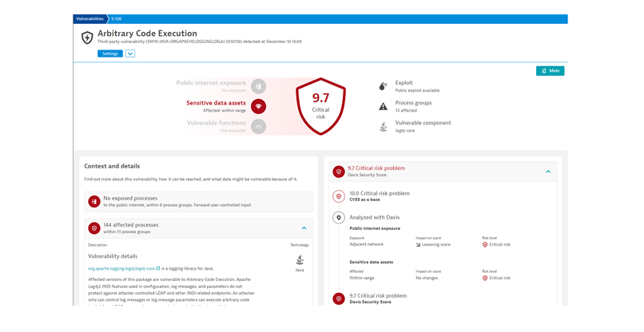Open the org.apache.logging.log4j:log4j-core link
Image resolution: width=644 pixels, height=332 pixels.
tap(121, 268)
